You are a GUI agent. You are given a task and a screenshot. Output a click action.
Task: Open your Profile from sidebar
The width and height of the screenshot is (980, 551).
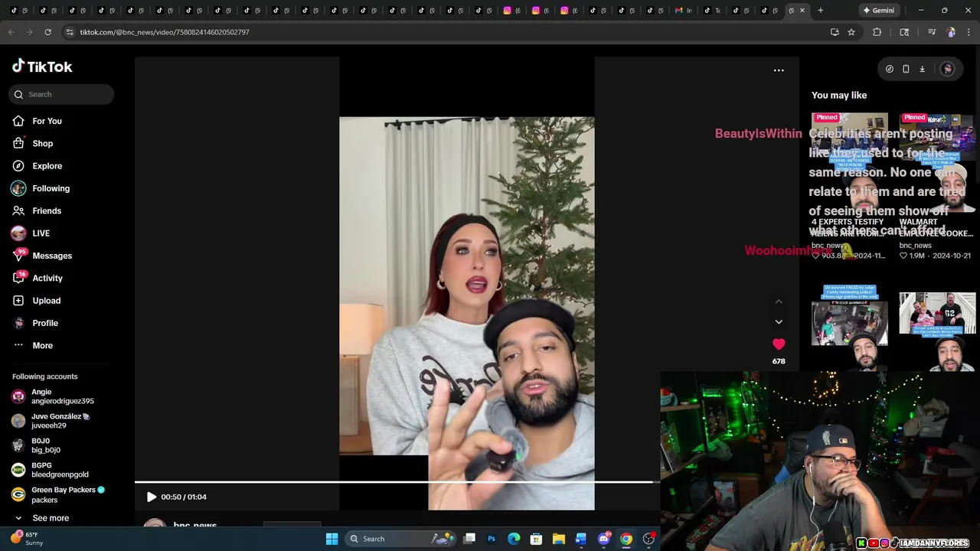[x=44, y=323]
